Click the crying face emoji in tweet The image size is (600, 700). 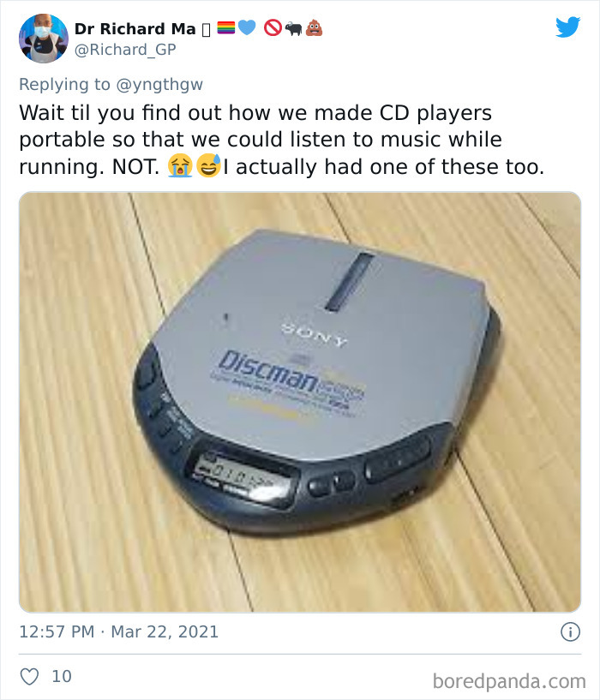pos(180,165)
